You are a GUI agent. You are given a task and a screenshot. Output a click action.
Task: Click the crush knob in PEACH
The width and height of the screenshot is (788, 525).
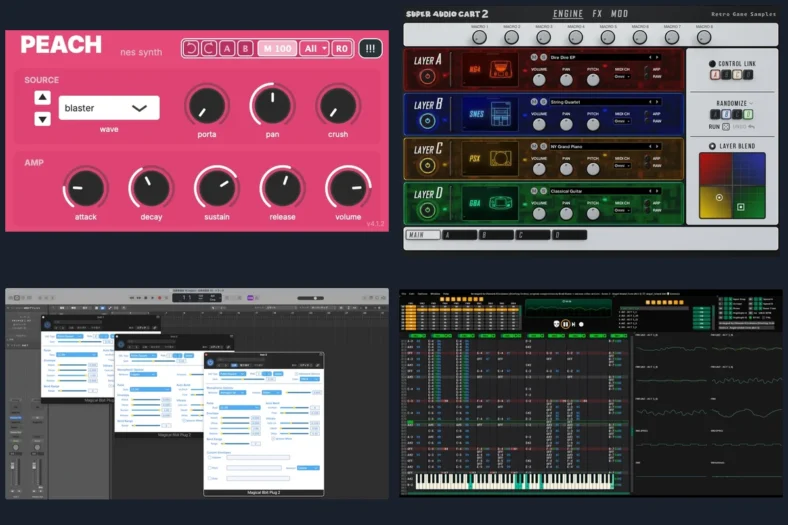tap(338, 106)
